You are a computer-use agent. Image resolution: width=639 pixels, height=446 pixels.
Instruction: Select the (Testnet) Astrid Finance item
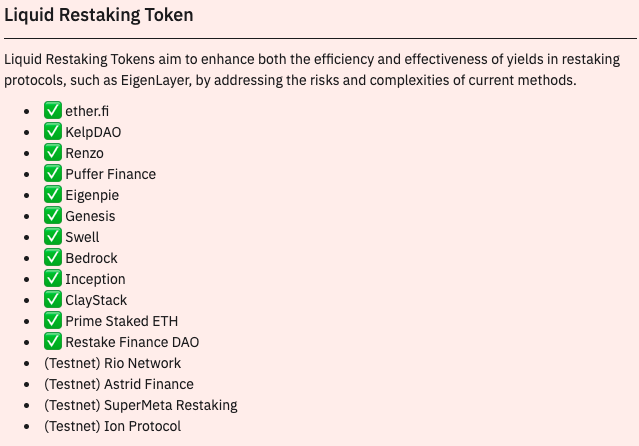(x=119, y=384)
